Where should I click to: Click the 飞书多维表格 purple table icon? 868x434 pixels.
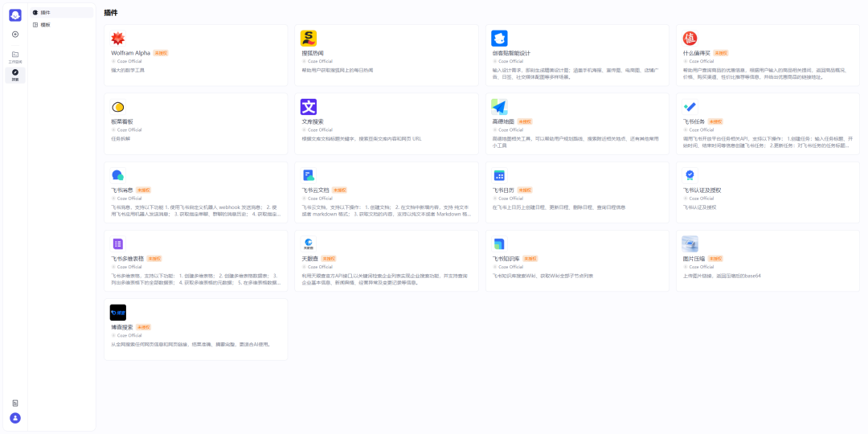(118, 244)
